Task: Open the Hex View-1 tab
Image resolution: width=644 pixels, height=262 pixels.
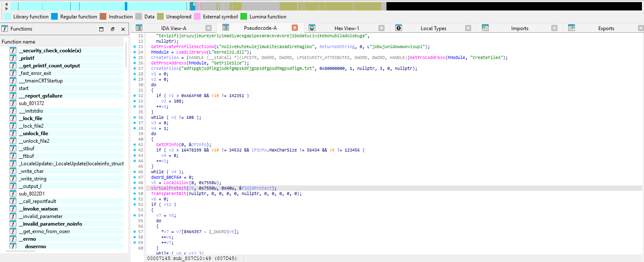Action: (x=347, y=28)
